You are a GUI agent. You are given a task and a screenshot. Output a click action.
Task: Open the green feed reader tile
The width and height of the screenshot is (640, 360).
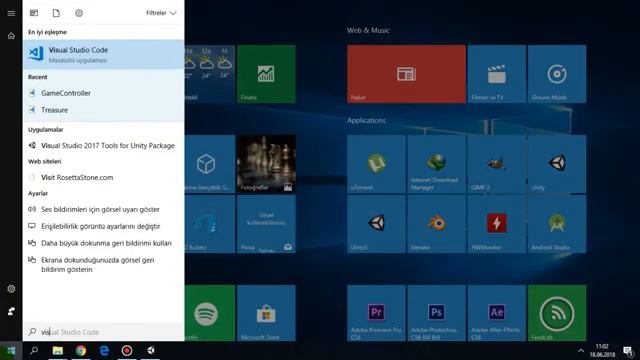coord(557,313)
